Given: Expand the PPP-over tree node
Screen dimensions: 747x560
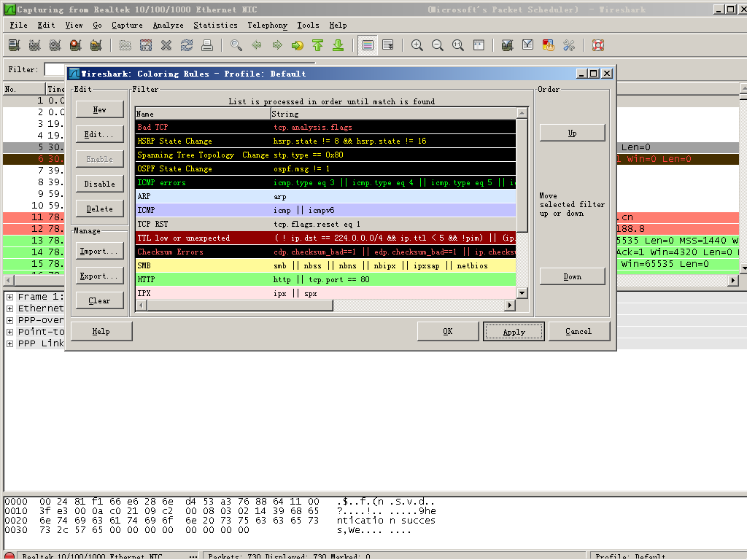Looking at the screenshot, I should coord(9,320).
